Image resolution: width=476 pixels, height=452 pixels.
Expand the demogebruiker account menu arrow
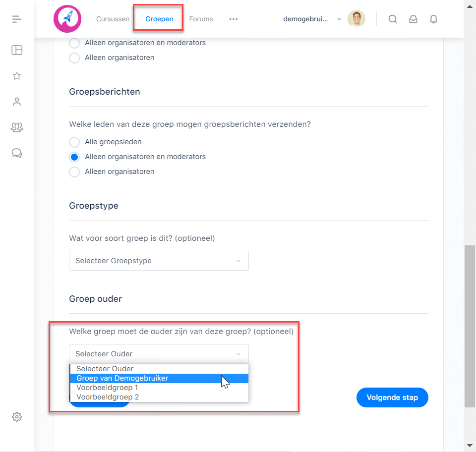[x=339, y=19]
